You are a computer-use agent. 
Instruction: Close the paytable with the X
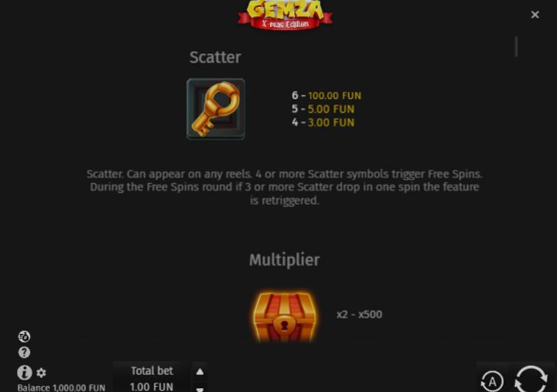click(535, 15)
